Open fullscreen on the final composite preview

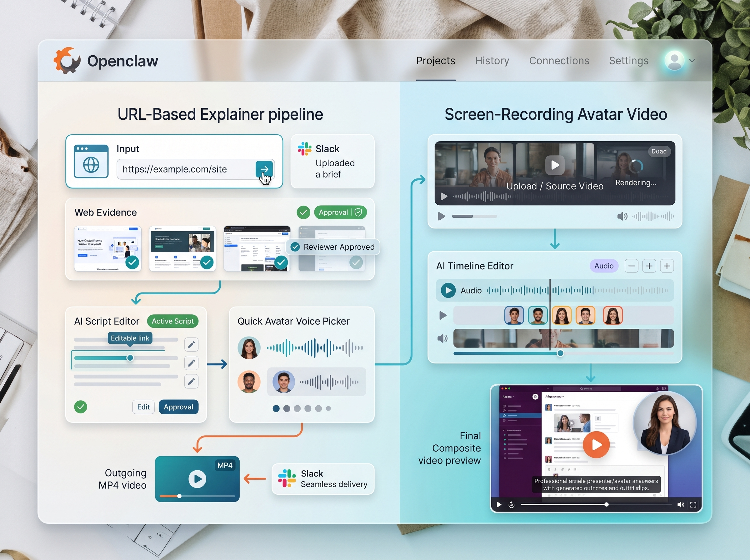693,504
